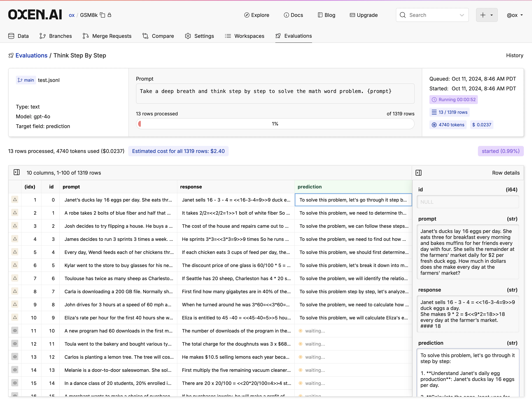This screenshot has height=399, width=532.
Task: Switch to the Branches tab
Action: (56, 36)
